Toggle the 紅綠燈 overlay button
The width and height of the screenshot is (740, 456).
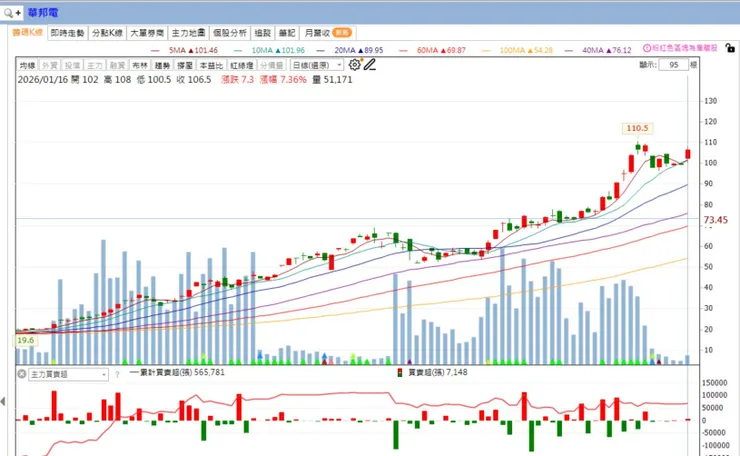(x=242, y=65)
